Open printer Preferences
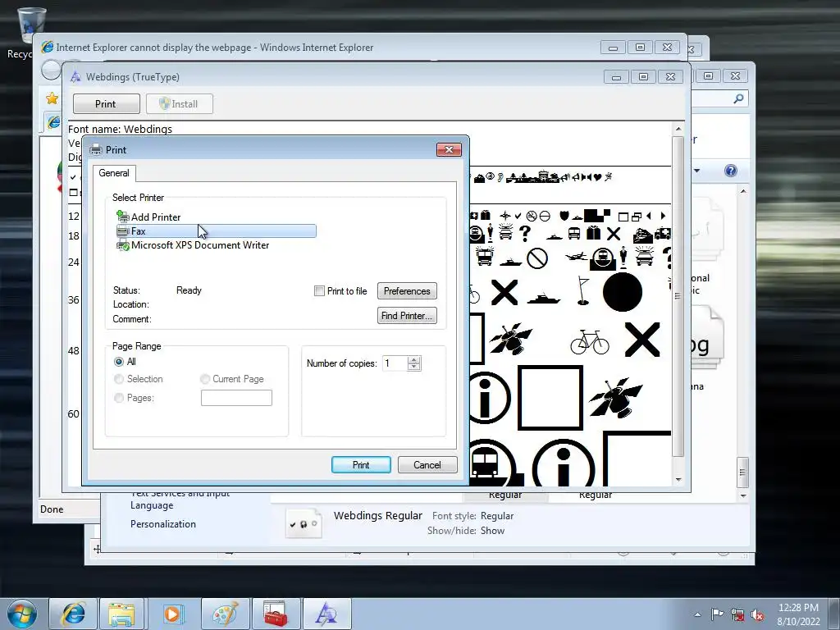Image resolution: width=840 pixels, height=630 pixels. click(x=407, y=291)
